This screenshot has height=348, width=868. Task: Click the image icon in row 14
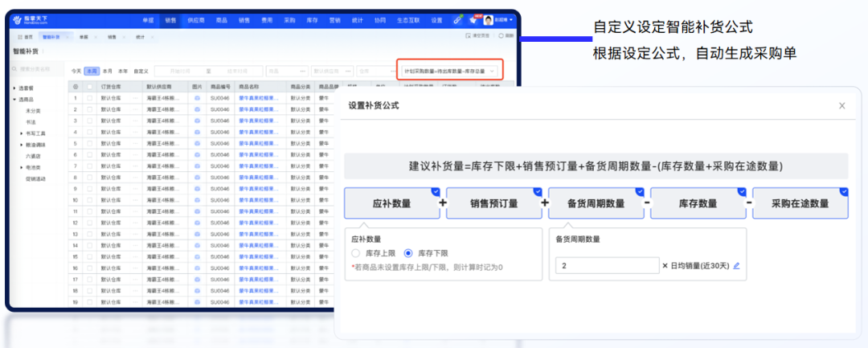coord(197,245)
